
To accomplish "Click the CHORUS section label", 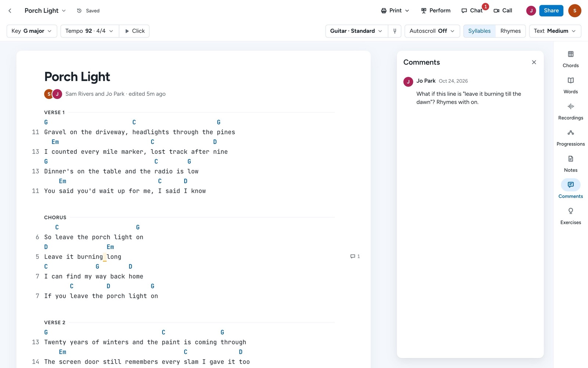I will point(55,217).
